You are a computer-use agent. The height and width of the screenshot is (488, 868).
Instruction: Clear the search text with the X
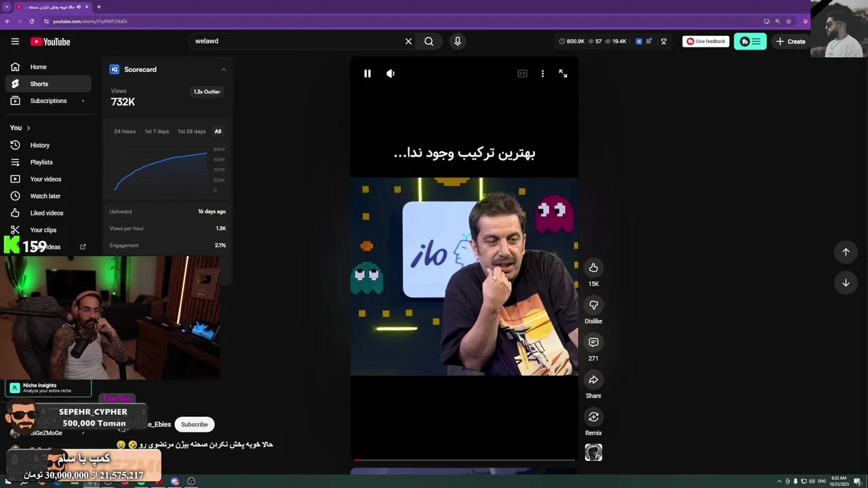tap(408, 41)
